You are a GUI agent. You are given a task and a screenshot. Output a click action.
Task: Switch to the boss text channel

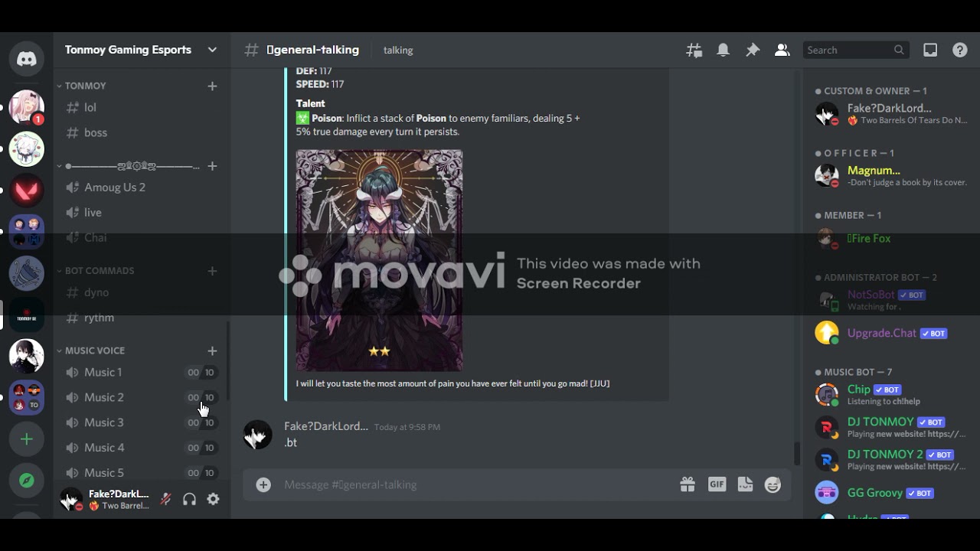pos(142,132)
